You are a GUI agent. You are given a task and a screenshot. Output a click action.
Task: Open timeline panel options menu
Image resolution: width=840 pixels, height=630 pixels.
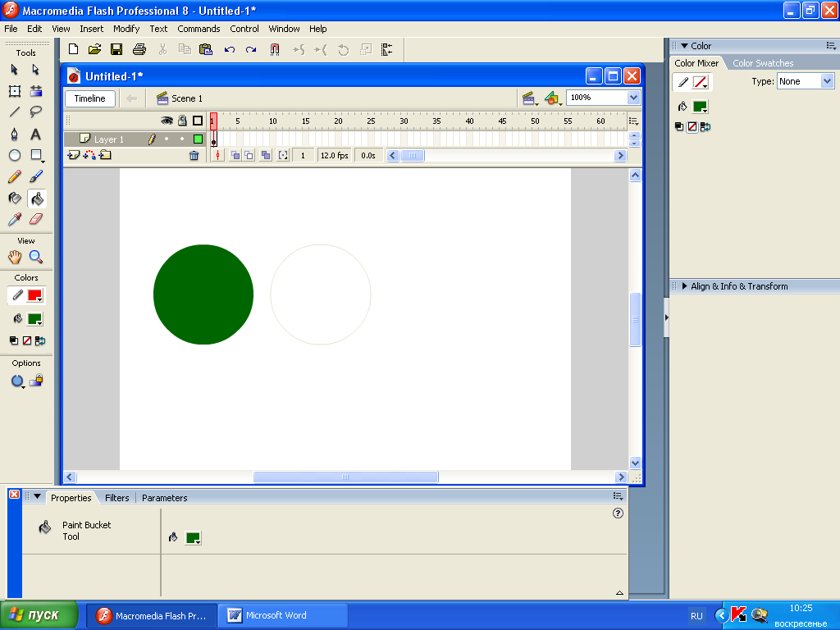click(634, 121)
